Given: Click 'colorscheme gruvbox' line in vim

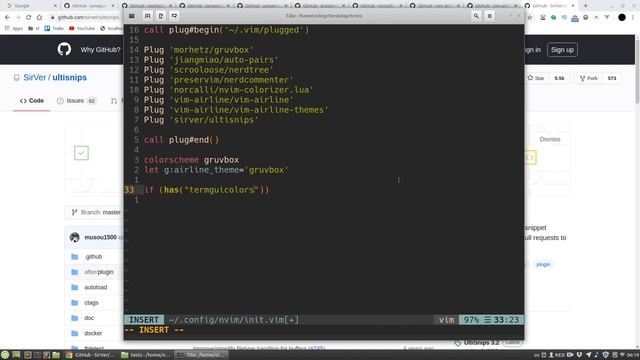Looking at the screenshot, I should (x=191, y=160).
